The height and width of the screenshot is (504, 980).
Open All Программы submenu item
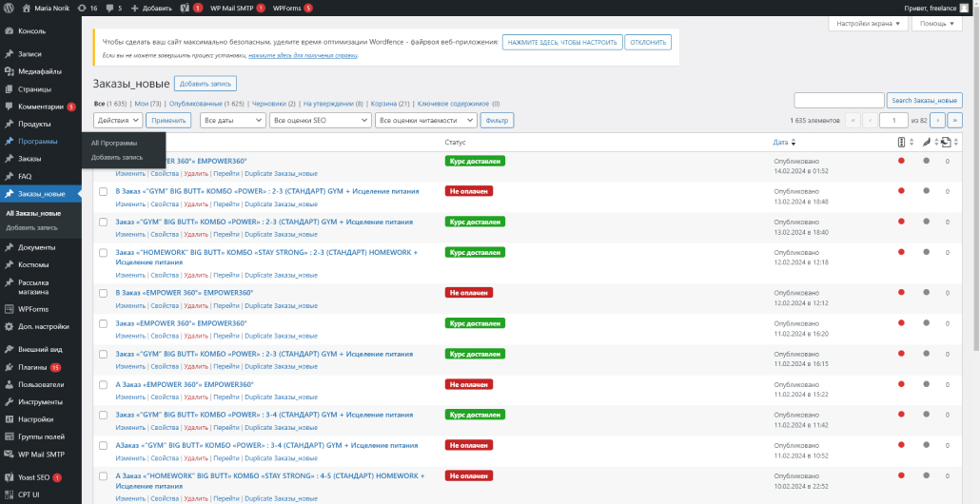click(114, 143)
